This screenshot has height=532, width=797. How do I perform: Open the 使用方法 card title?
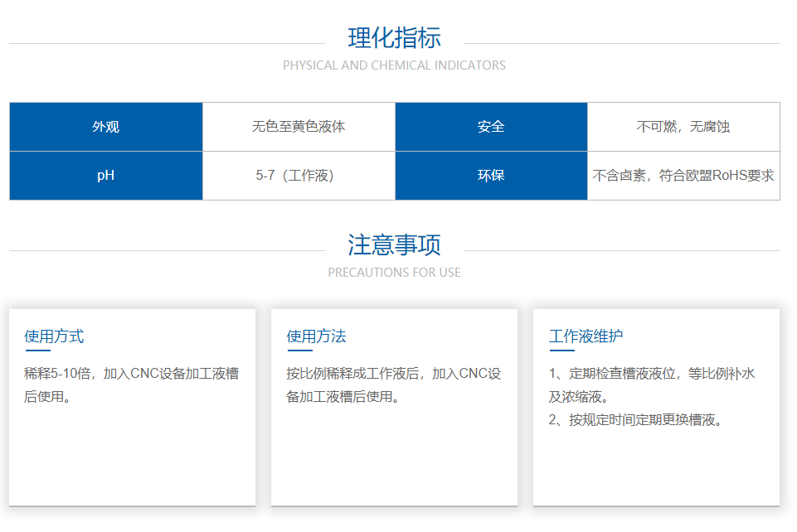point(316,336)
